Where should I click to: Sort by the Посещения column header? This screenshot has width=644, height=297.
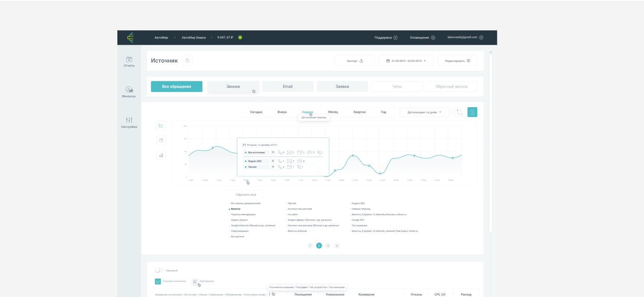coord(303,294)
